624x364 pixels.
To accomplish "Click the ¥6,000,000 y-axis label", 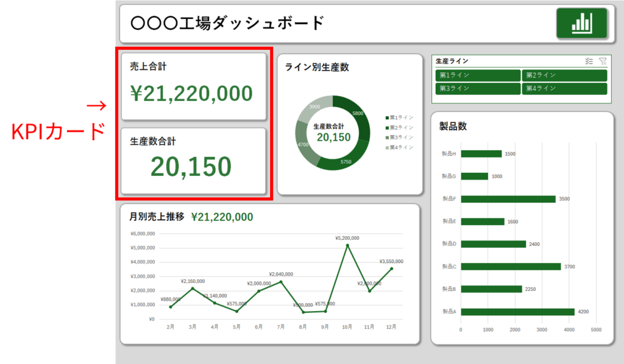I will tap(143, 234).
